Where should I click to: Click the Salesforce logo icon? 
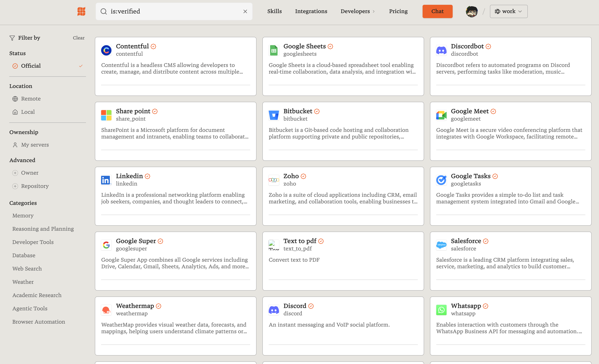pyautogui.click(x=441, y=245)
